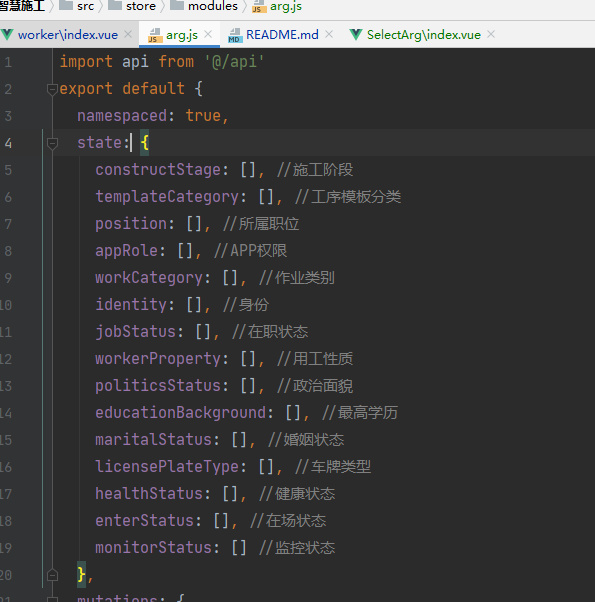Click the 'identity' property
The height and width of the screenshot is (602, 595).
[131, 305]
